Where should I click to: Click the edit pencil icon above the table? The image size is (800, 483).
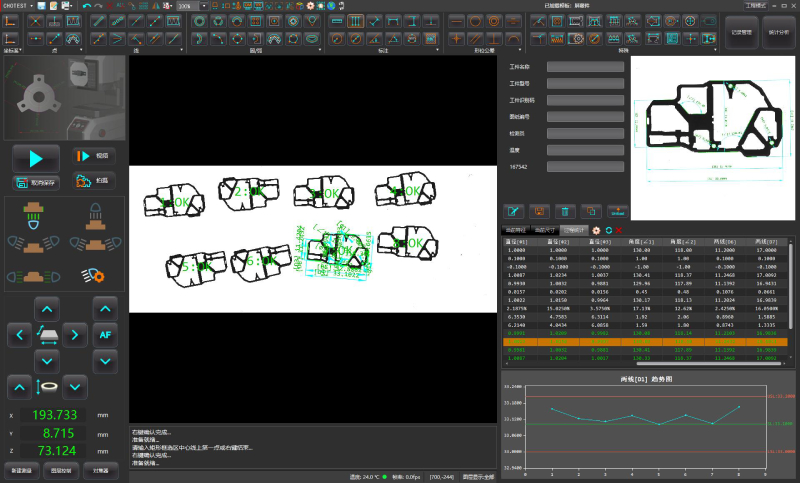[514, 211]
